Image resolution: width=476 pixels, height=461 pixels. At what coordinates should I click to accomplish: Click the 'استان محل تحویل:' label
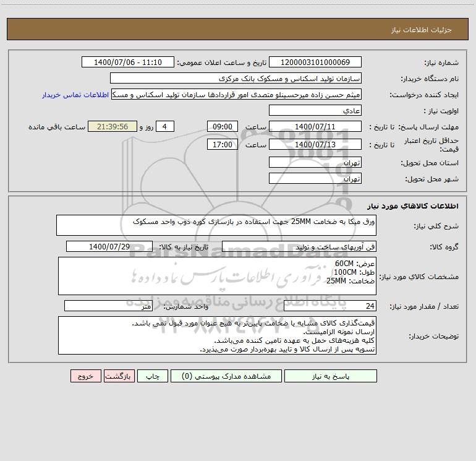coord(430,163)
